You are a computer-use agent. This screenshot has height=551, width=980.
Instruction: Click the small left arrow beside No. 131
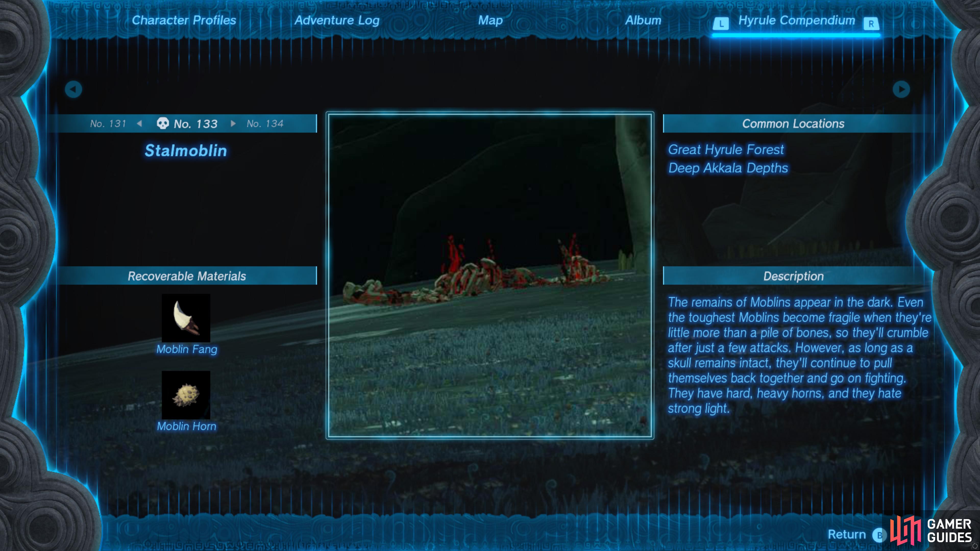[x=140, y=123]
